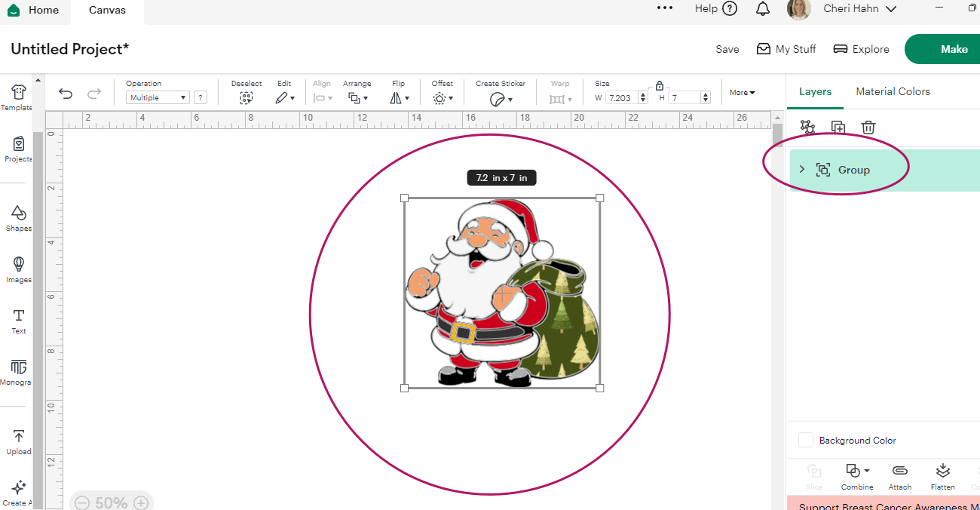Open the Text tool
Viewport: 980px width, 510px height.
pyautogui.click(x=19, y=320)
